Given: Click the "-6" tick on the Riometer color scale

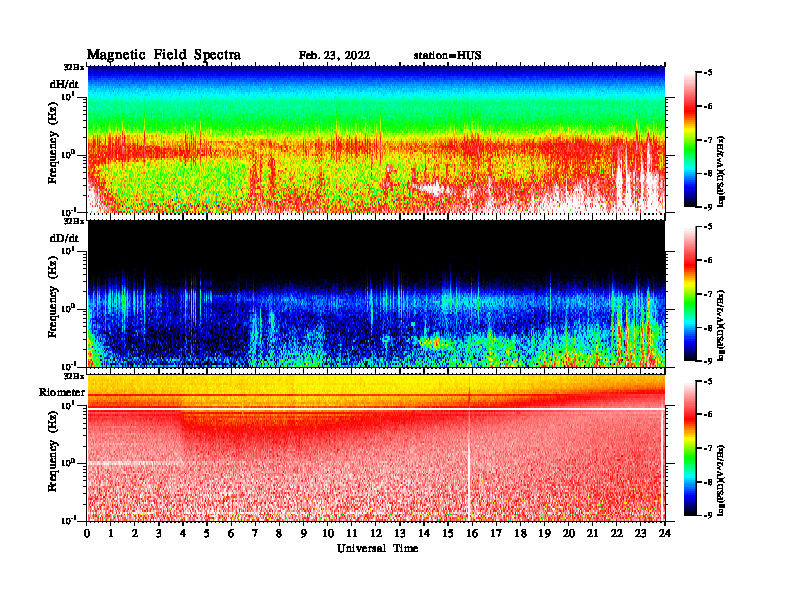Looking at the screenshot, I should click(x=708, y=415).
